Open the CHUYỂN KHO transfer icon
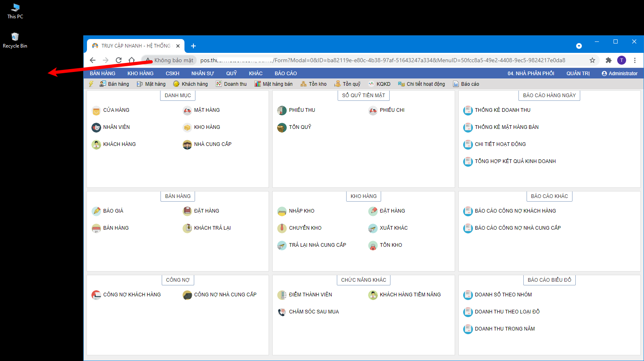Image resolution: width=644 pixels, height=361 pixels. point(282,228)
